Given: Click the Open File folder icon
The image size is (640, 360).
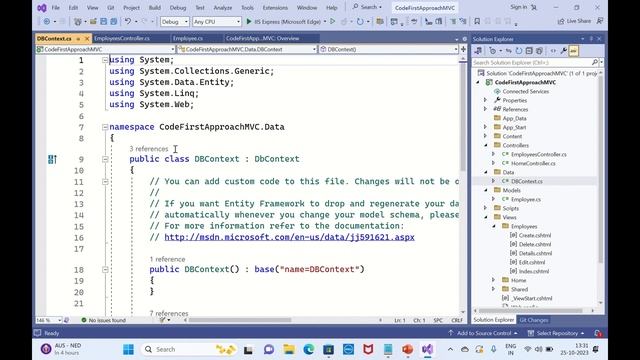Looking at the screenshot, I should tap(93, 22).
